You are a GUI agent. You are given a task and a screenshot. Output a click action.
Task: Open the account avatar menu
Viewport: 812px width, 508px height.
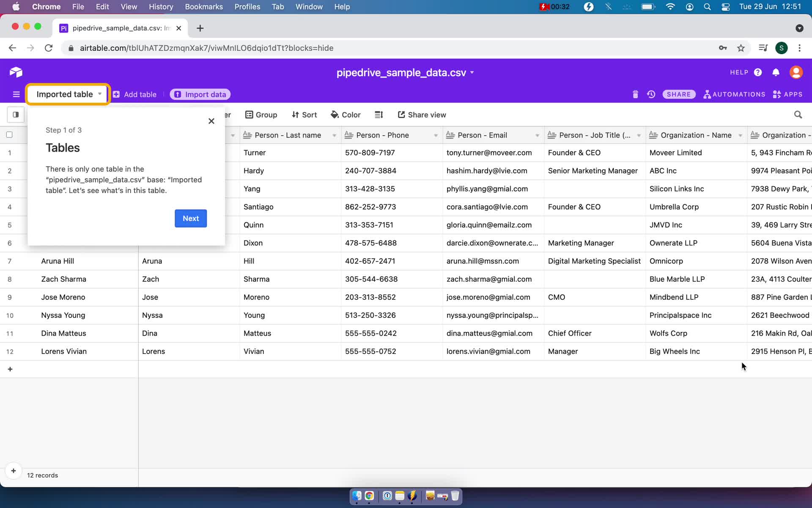click(x=796, y=72)
